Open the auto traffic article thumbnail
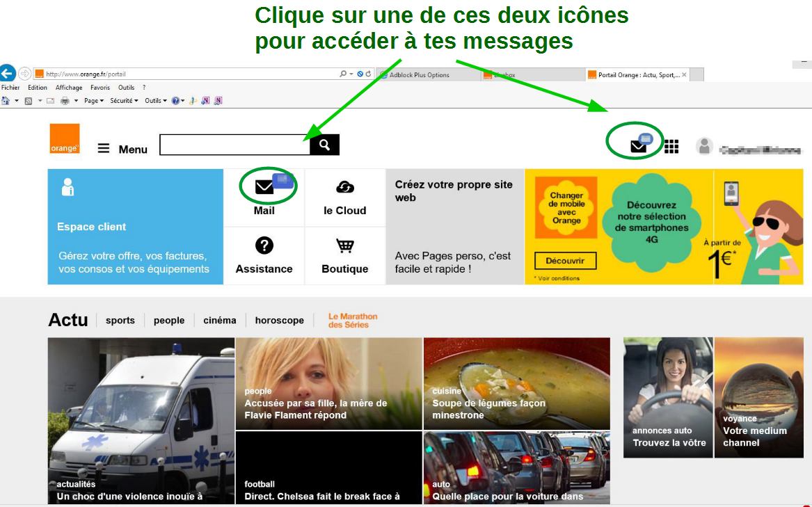Image resolution: width=812 pixels, height=507 pixels. tap(517, 467)
